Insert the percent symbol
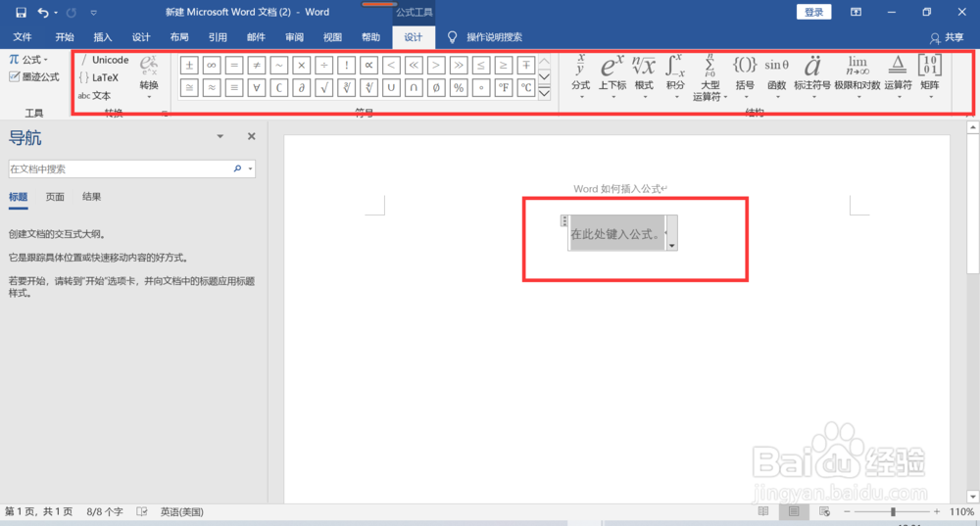The width and height of the screenshot is (980, 526). point(459,87)
